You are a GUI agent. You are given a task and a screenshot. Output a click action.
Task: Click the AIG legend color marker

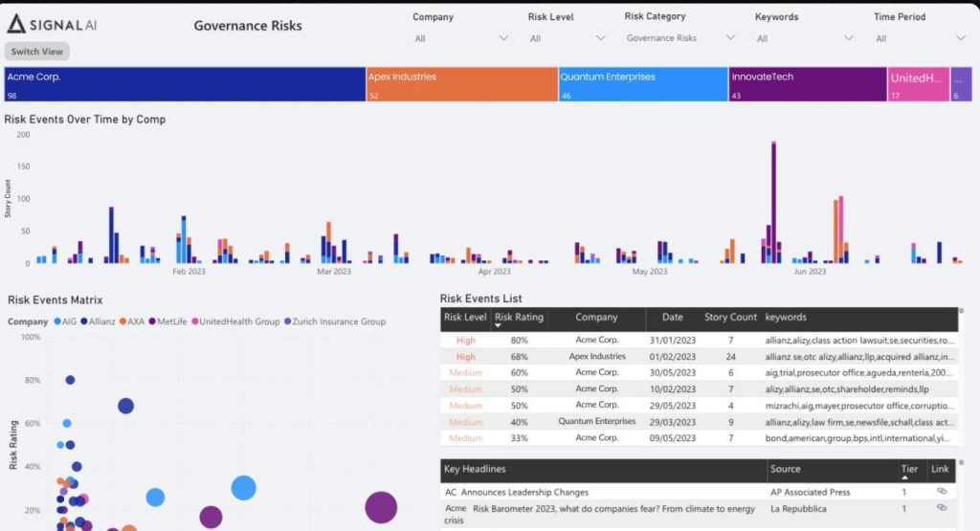coord(59,321)
